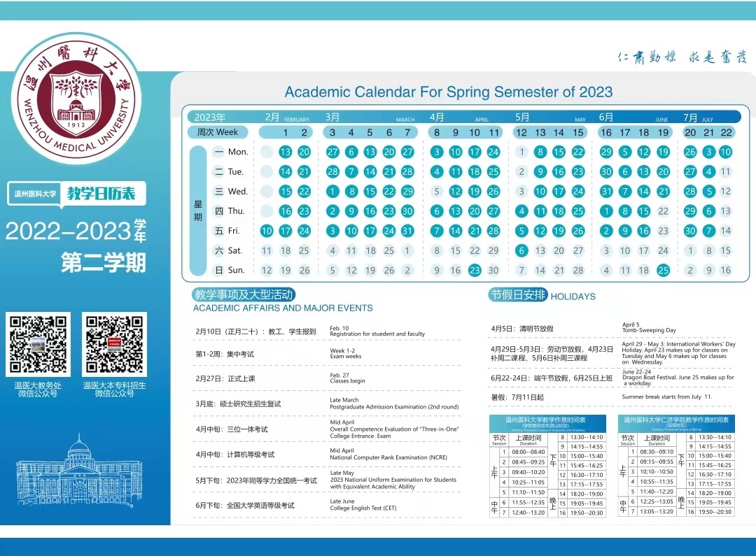Click the '三 Wed.' weekday label
Image resolution: width=756 pixels, height=556 pixels.
[232, 191]
